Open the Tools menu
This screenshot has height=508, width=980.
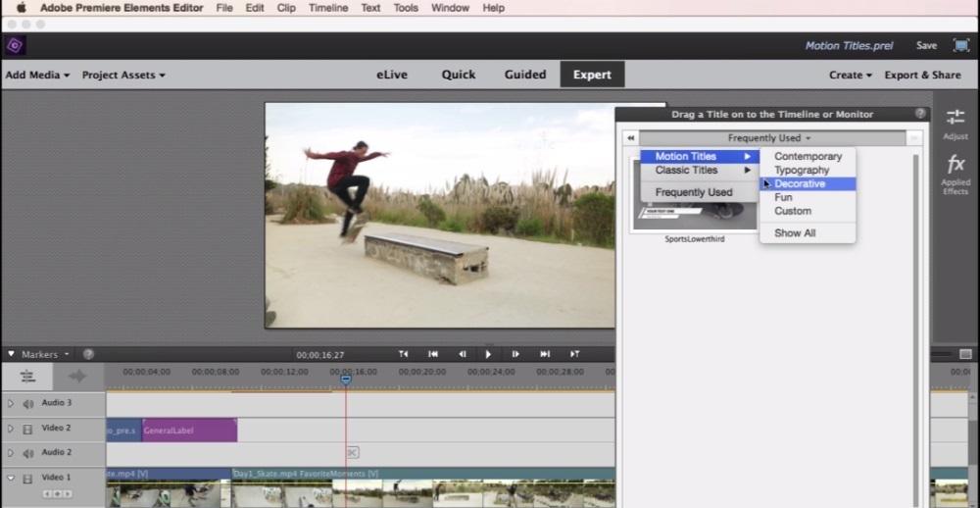pyautogui.click(x=406, y=8)
